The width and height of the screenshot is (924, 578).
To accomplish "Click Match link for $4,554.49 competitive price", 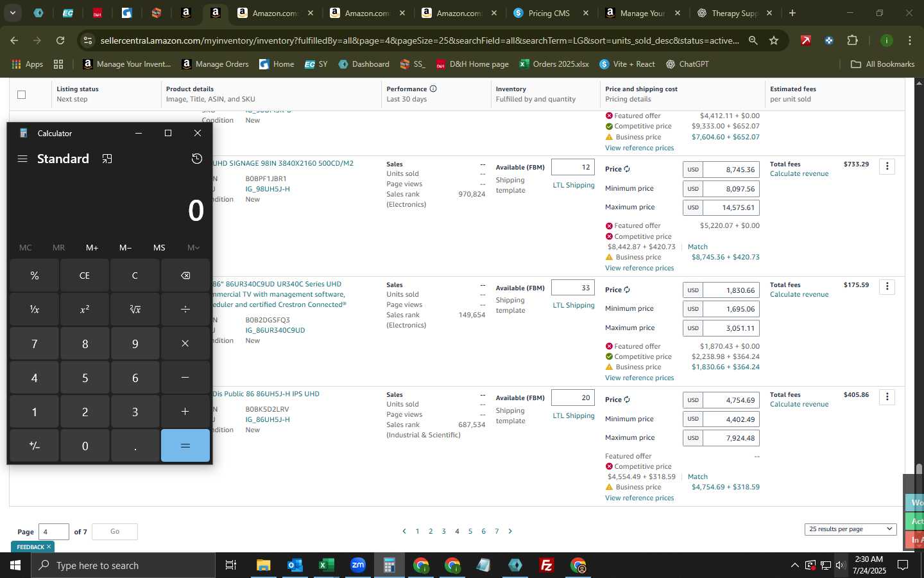I will click(x=697, y=477).
